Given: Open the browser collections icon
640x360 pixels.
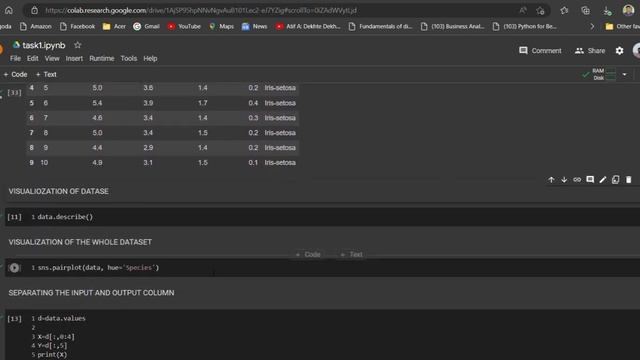Looking at the screenshot, I should pyautogui.click(x=585, y=11).
